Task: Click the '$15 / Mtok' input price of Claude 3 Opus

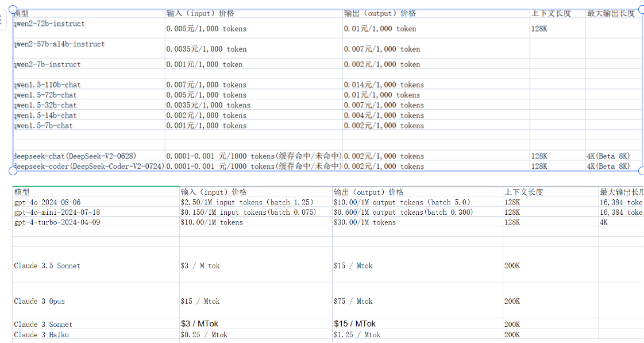Action: 200,302
